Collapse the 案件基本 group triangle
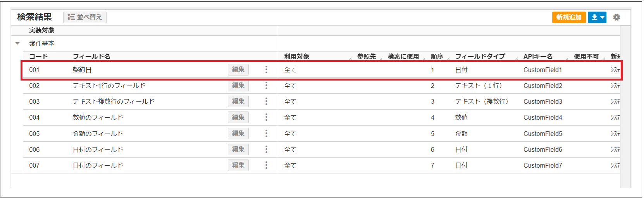Screen dimensions: 644x199 17,44
